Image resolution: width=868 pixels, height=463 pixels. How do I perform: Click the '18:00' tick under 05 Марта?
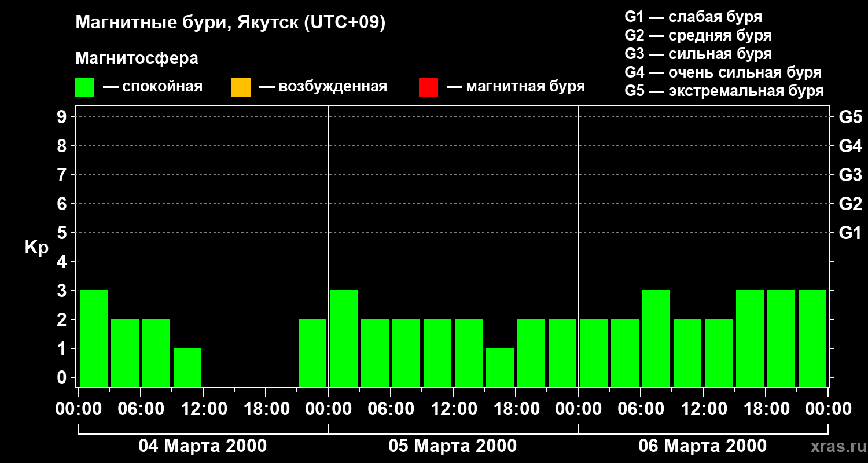(516, 409)
